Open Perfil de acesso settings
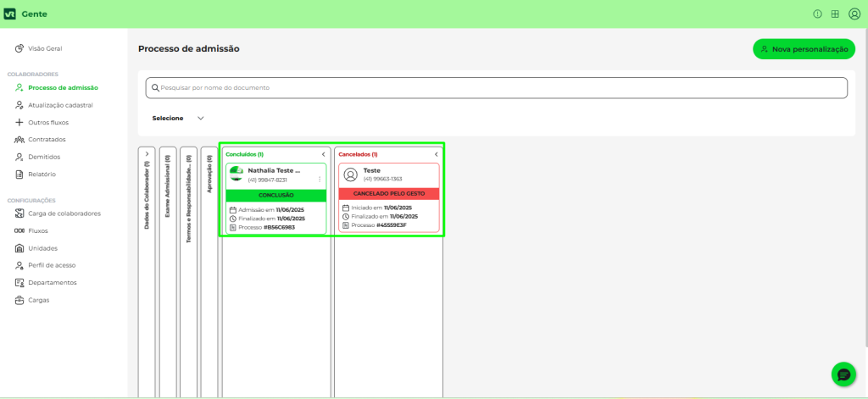868x399 pixels. pyautogui.click(x=51, y=265)
